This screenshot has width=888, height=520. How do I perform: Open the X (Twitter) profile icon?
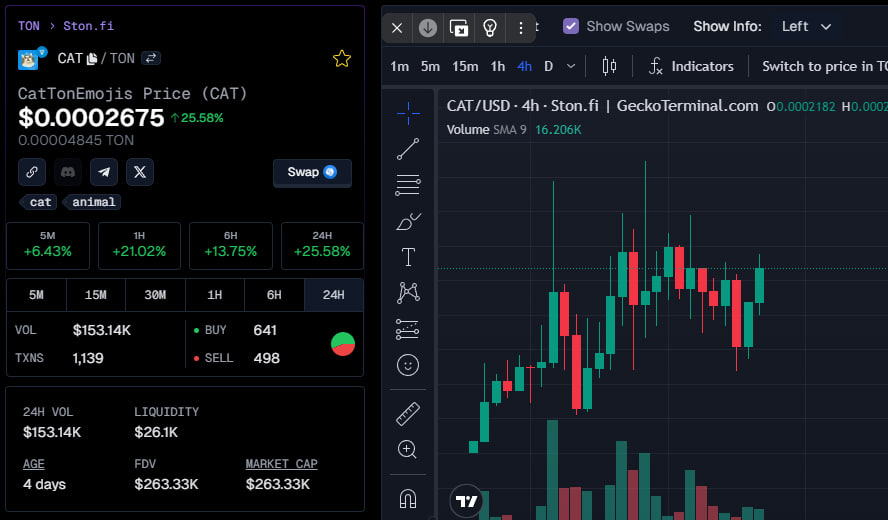[140, 172]
